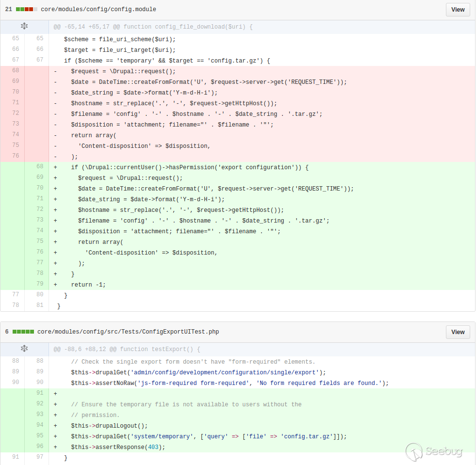Click the config_file_download hunk header text
This screenshot has height=465, width=476.
tap(153, 27)
